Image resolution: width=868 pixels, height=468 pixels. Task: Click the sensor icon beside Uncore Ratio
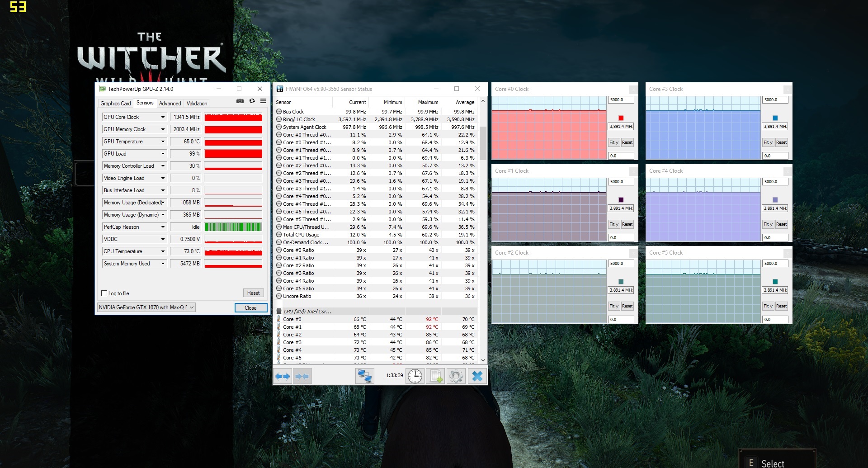(x=279, y=296)
